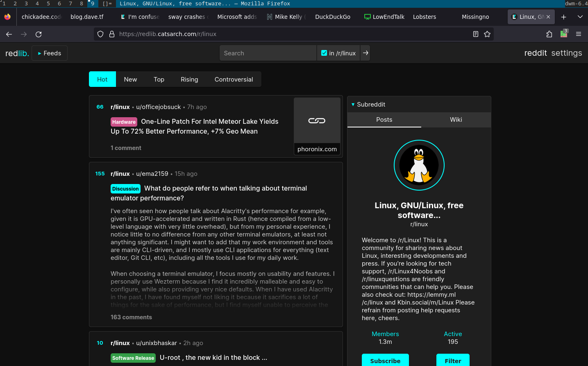The image size is (588, 366).
Task: Reload the current page
Action: (39, 34)
